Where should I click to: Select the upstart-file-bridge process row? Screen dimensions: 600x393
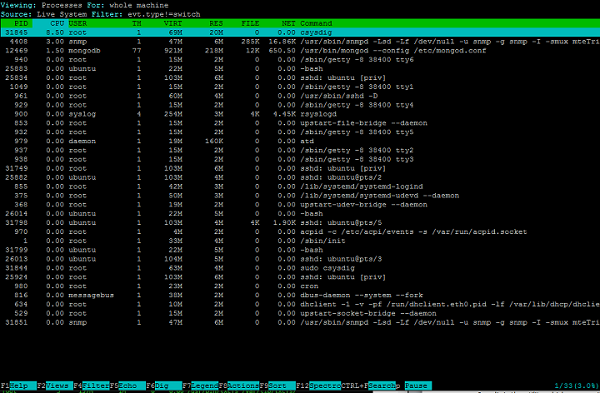[300, 123]
